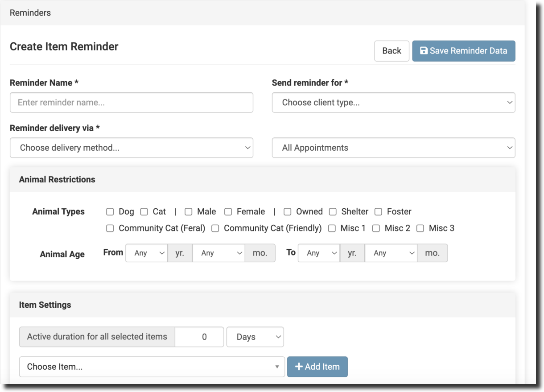The image size is (544, 392).
Task: Open the To months age dropdown
Action: pyautogui.click(x=391, y=253)
